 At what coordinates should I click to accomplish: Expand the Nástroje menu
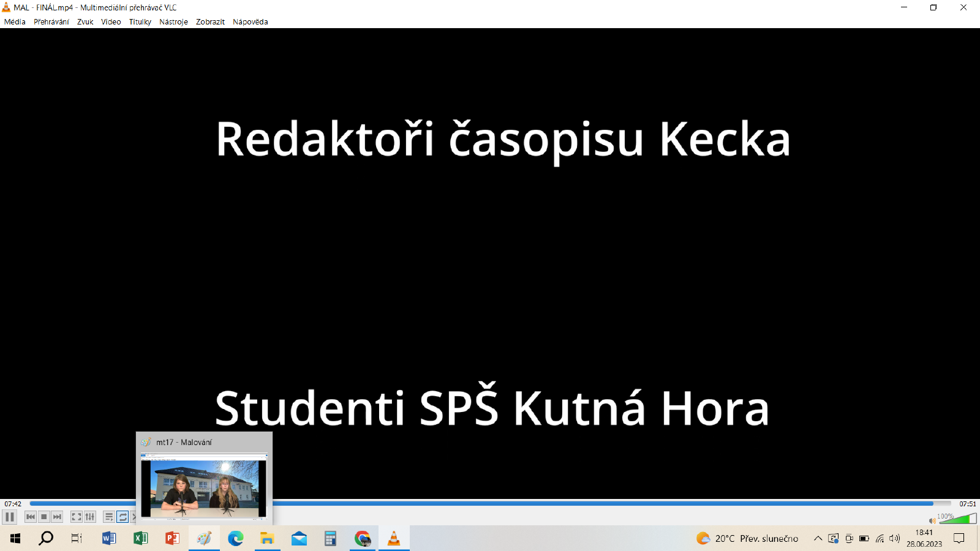pos(173,21)
